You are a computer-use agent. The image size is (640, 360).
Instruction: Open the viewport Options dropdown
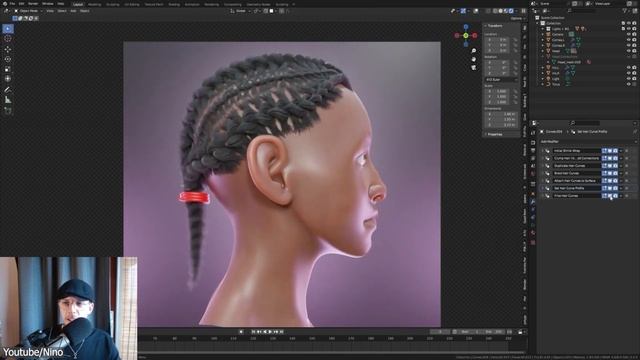pos(516,18)
